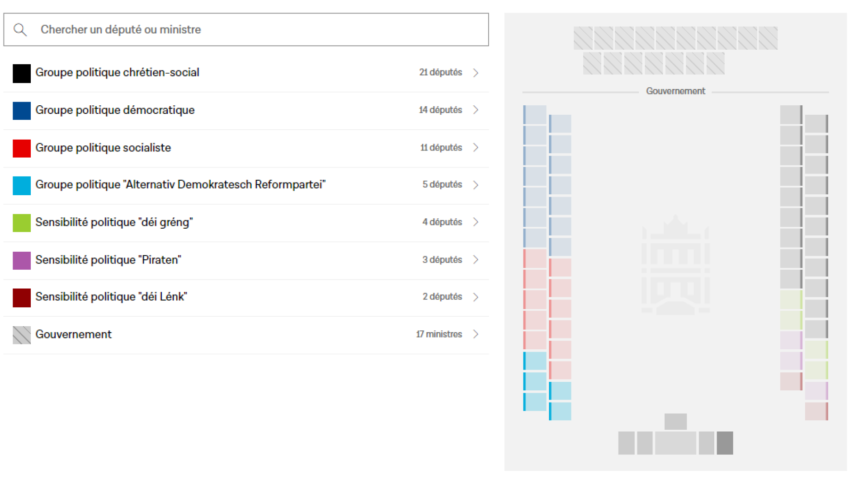Open 'Groupe politique chrétien-social' group
This screenshot has height=488, width=868.
[246, 73]
